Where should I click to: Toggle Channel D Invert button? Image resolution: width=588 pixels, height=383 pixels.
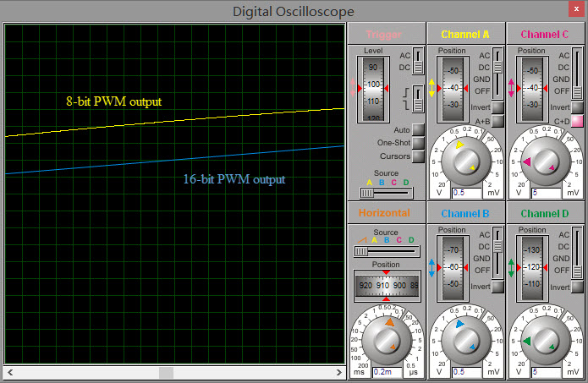[577, 287]
